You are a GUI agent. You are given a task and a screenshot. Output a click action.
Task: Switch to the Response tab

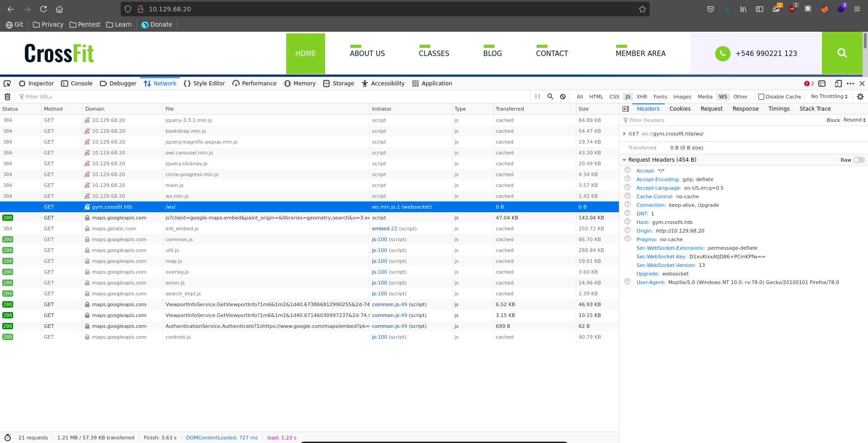745,109
